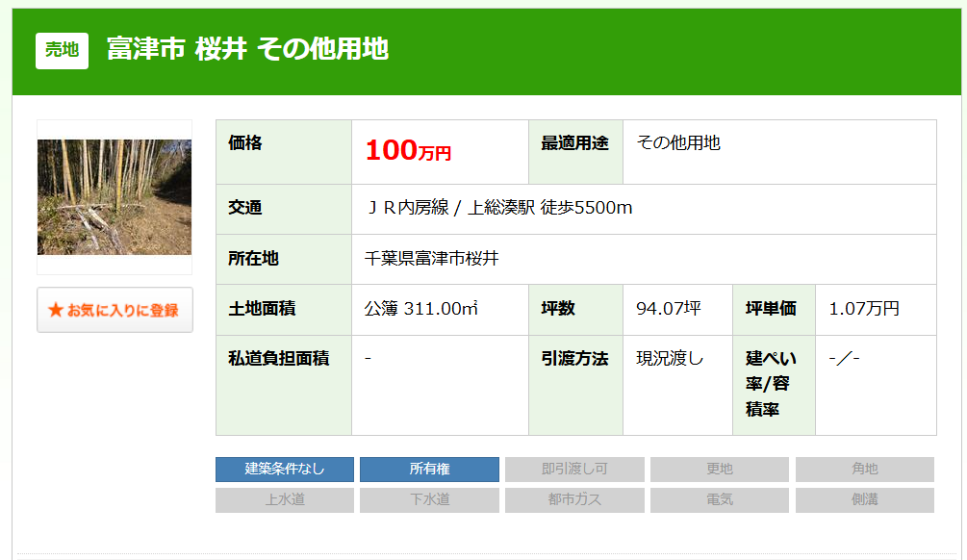The height and width of the screenshot is (560, 967).
Task: Click the 売地 badge in header
Action: [62, 50]
